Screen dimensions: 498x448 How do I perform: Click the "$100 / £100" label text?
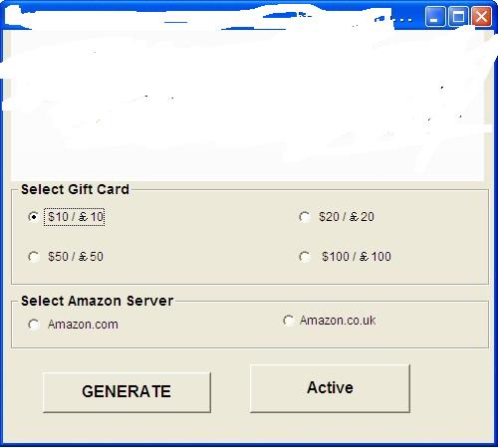(x=357, y=257)
